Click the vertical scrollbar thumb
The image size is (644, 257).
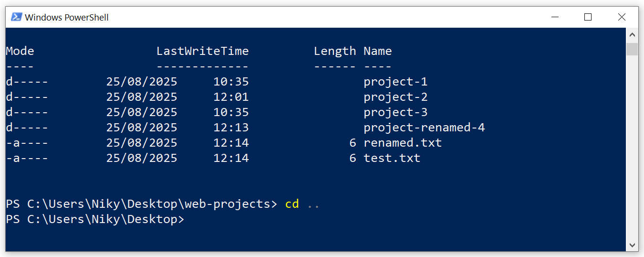click(632, 49)
